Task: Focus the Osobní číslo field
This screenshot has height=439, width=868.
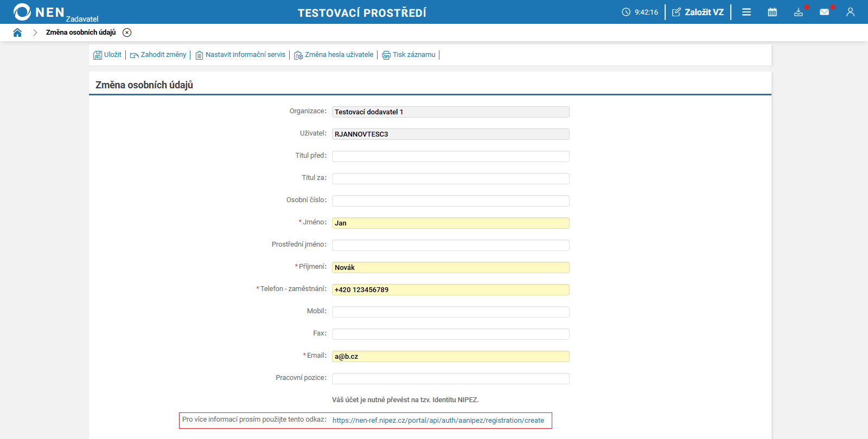Action: pyautogui.click(x=451, y=201)
